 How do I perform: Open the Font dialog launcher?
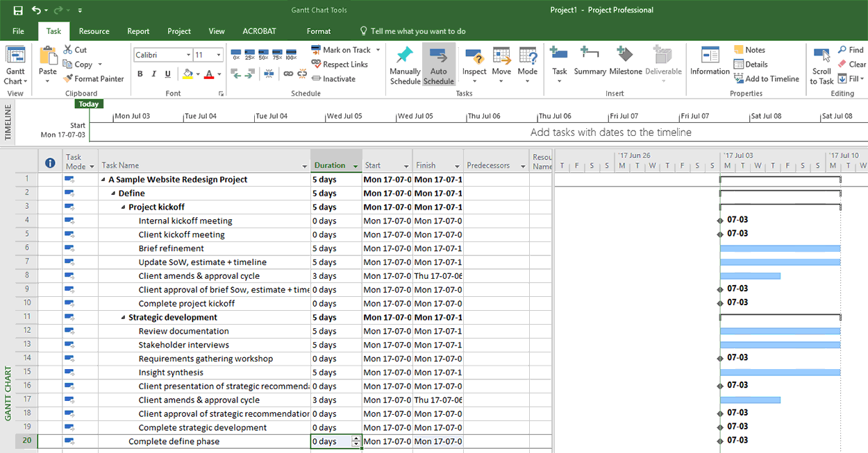(222, 94)
